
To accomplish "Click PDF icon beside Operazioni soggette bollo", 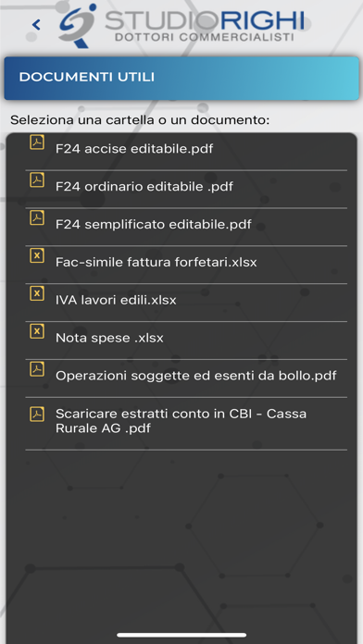I will click(x=37, y=369).
